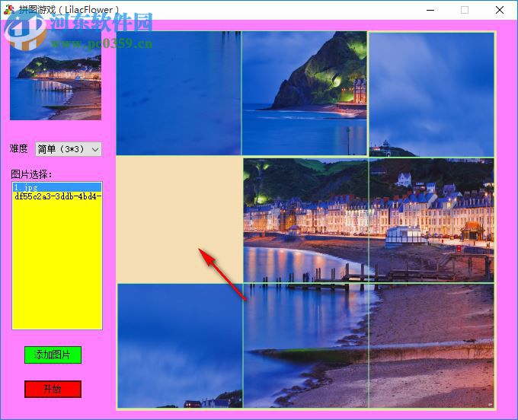This screenshot has height=420, width=518.
Task: Click the empty beige puzzle slot
Action: 179,220
